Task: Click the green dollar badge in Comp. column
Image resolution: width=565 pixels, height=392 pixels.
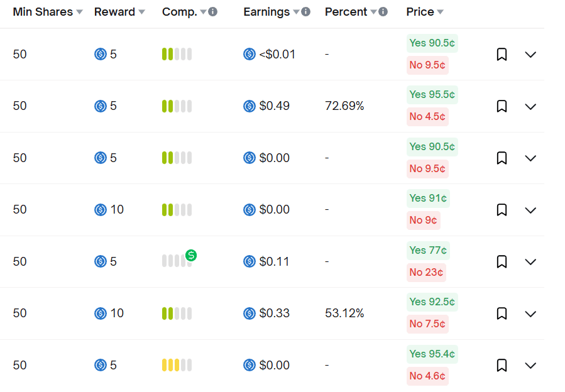Action: point(191,255)
